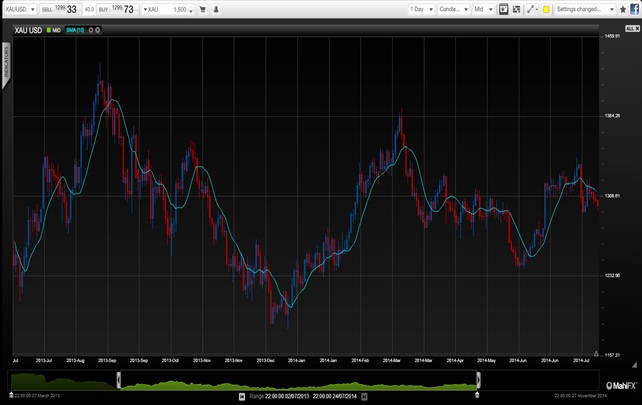Remove the SMA (10) indicator
642x405 pixels.
click(97, 30)
